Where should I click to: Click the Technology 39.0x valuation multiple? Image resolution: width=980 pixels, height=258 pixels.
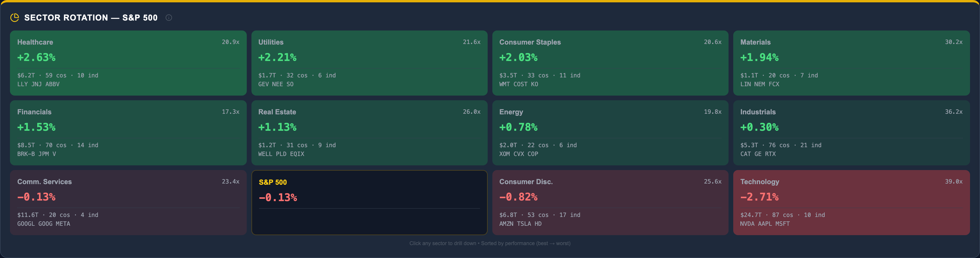tap(953, 181)
